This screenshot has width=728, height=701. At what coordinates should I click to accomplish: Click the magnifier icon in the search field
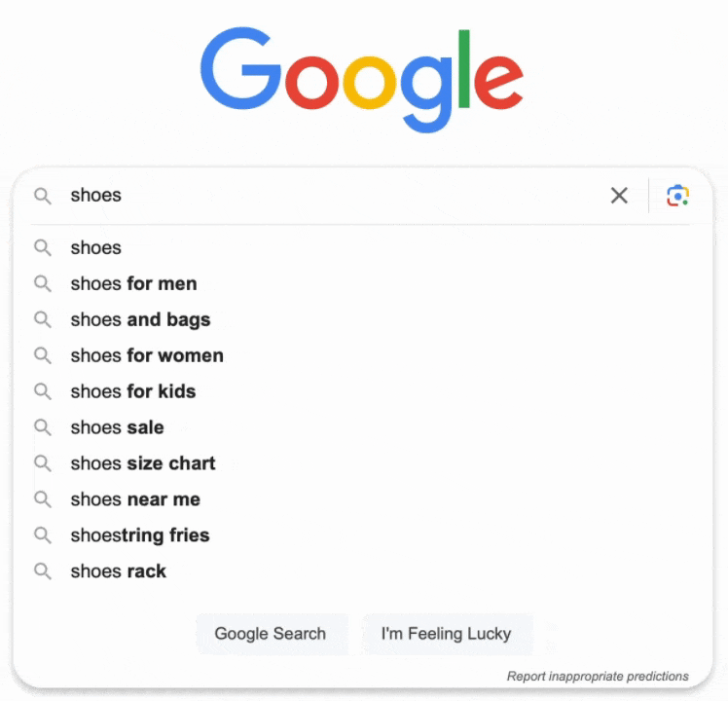pyautogui.click(x=43, y=196)
